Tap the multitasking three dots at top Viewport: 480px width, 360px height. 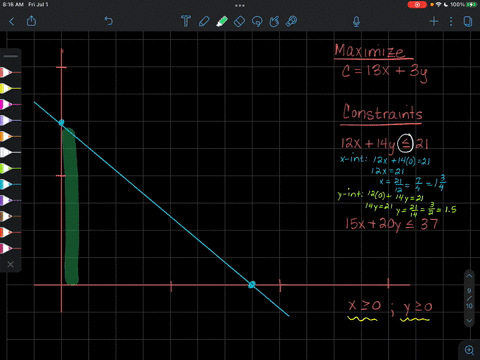point(240,5)
